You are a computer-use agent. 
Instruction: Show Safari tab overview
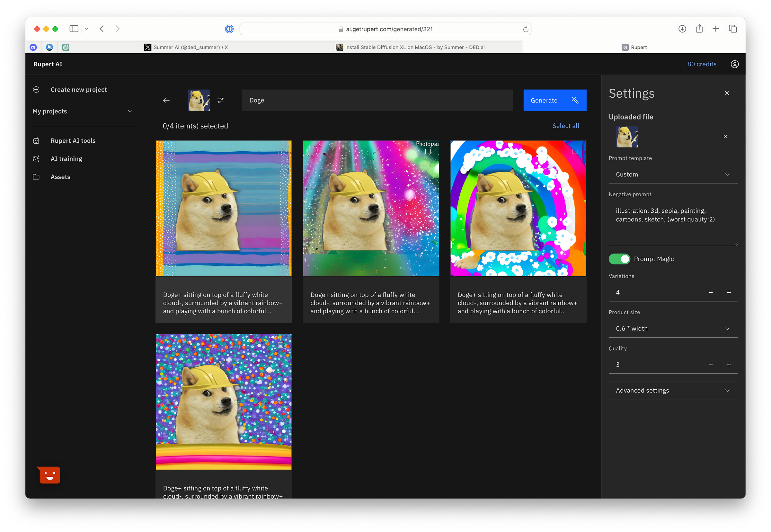[x=733, y=29]
